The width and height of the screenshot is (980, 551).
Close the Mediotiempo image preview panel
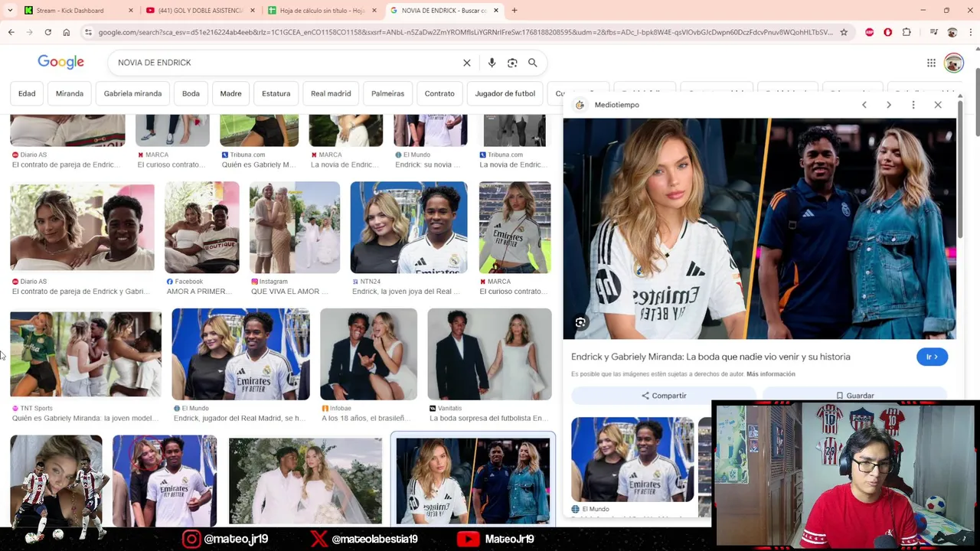pyautogui.click(x=938, y=105)
